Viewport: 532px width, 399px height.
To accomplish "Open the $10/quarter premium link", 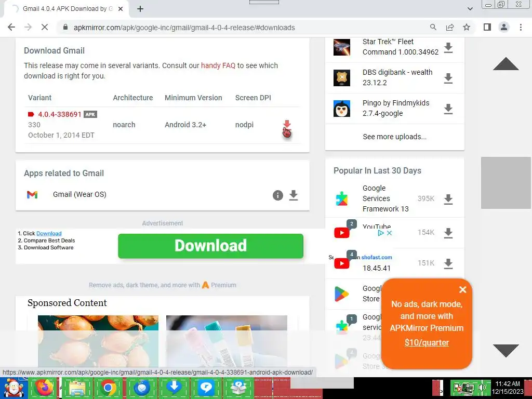I will [x=427, y=343].
